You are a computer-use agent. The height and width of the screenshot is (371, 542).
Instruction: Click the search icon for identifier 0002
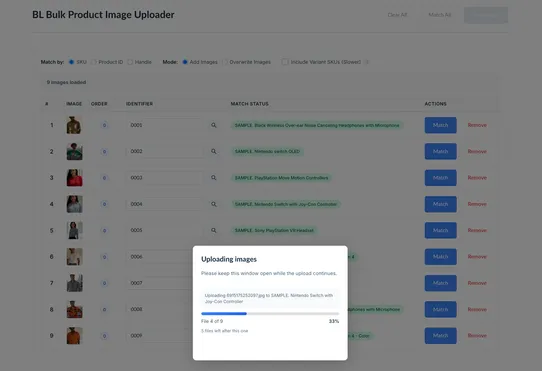click(214, 151)
